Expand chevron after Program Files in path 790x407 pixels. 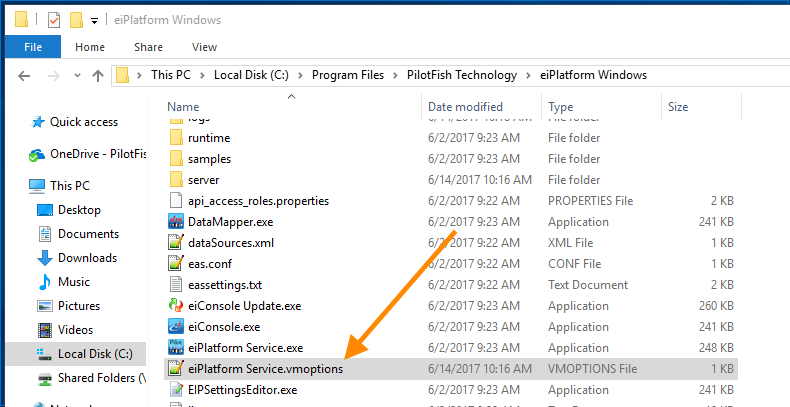pos(396,76)
